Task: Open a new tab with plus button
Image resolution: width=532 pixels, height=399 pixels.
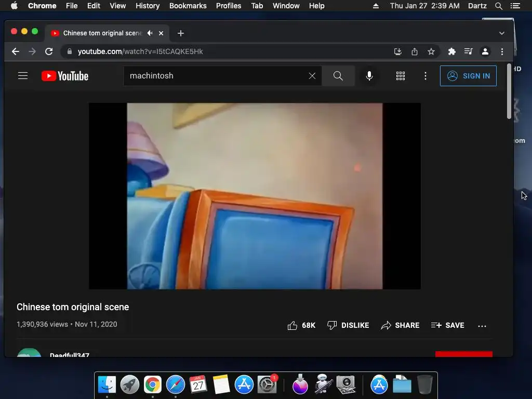Action: click(x=181, y=33)
